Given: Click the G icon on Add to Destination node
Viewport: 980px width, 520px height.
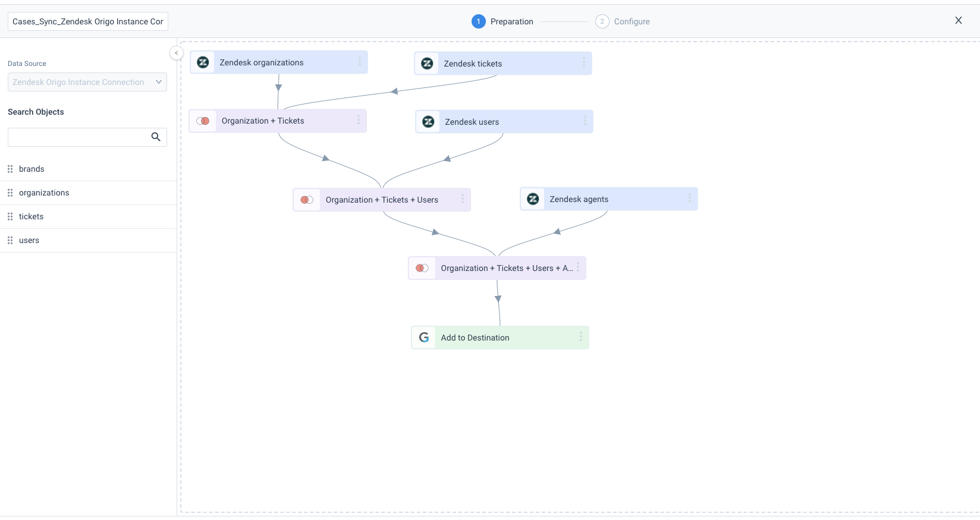Looking at the screenshot, I should [424, 338].
